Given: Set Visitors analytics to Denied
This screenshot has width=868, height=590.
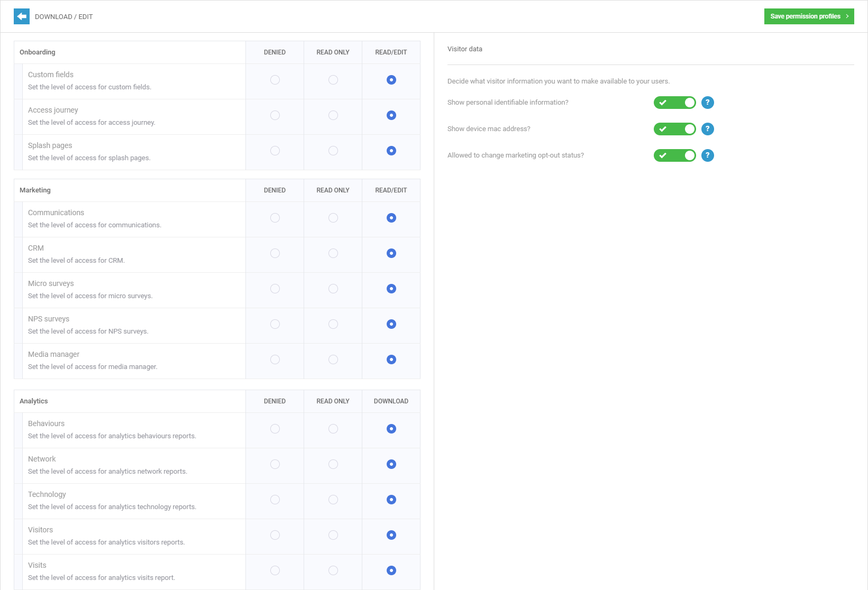Looking at the screenshot, I should [x=275, y=535].
